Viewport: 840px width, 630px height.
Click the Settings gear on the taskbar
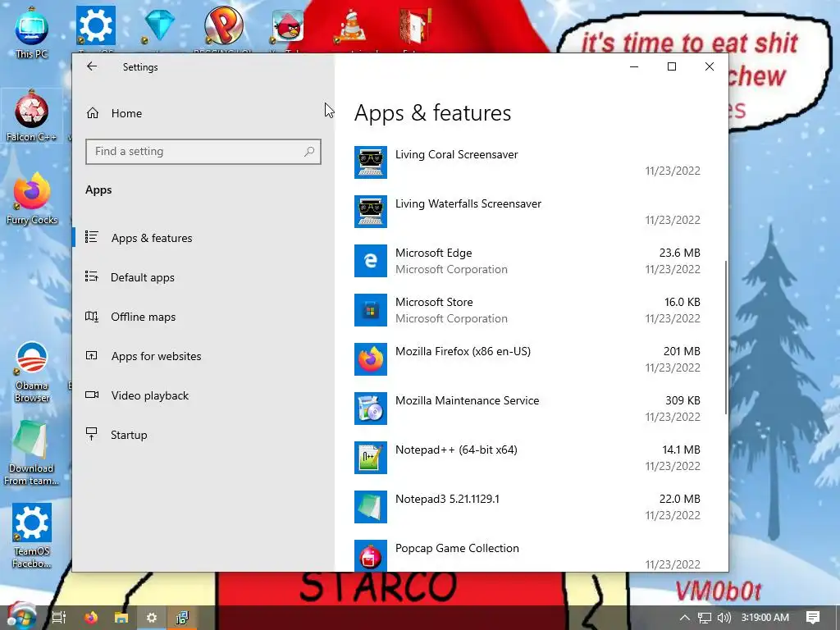click(152, 618)
